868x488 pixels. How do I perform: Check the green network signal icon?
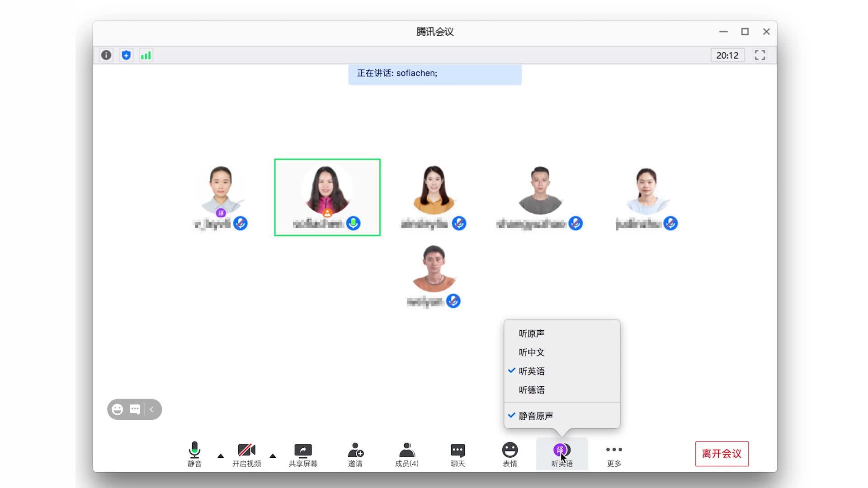coord(146,55)
